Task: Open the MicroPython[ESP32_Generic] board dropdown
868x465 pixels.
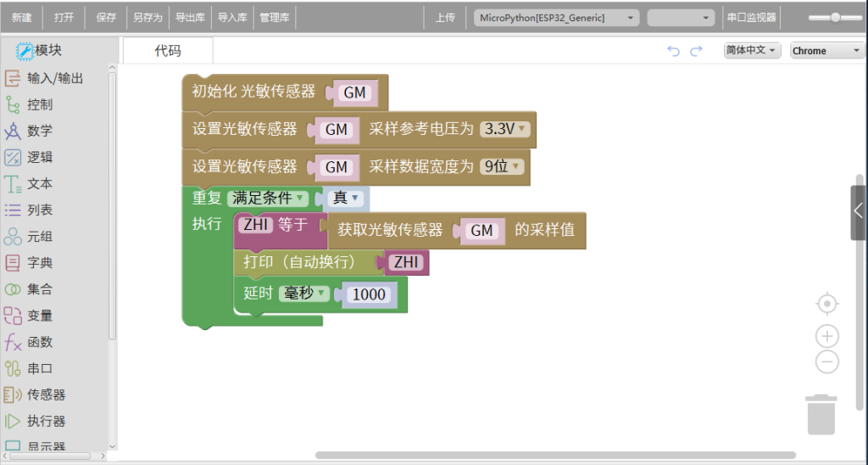Action: 556,18
